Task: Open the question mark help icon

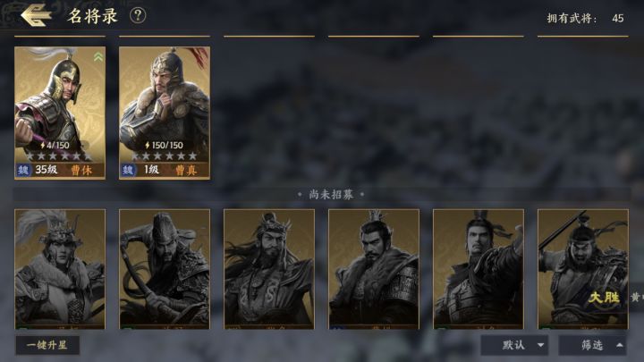Action: coord(138,15)
